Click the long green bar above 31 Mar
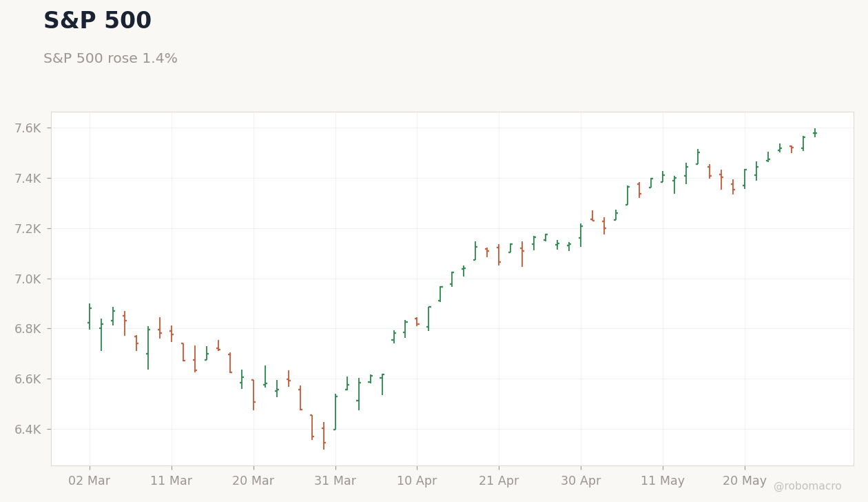Image resolution: width=868 pixels, height=502 pixels. pyautogui.click(x=335, y=412)
